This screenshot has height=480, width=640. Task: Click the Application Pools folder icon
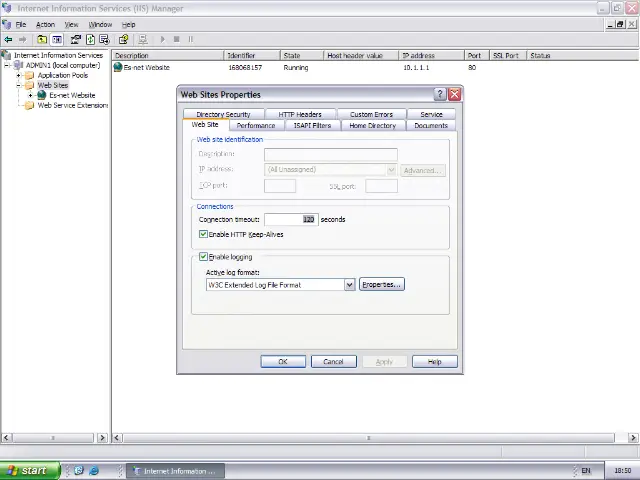pyautogui.click(x=29, y=76)
